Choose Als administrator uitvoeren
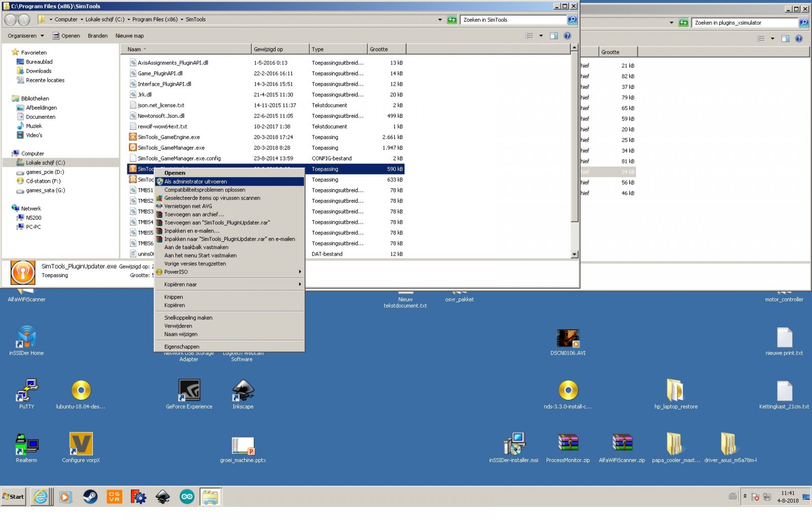Viewport: 812px width, 519px height. (x=229, y=182)
